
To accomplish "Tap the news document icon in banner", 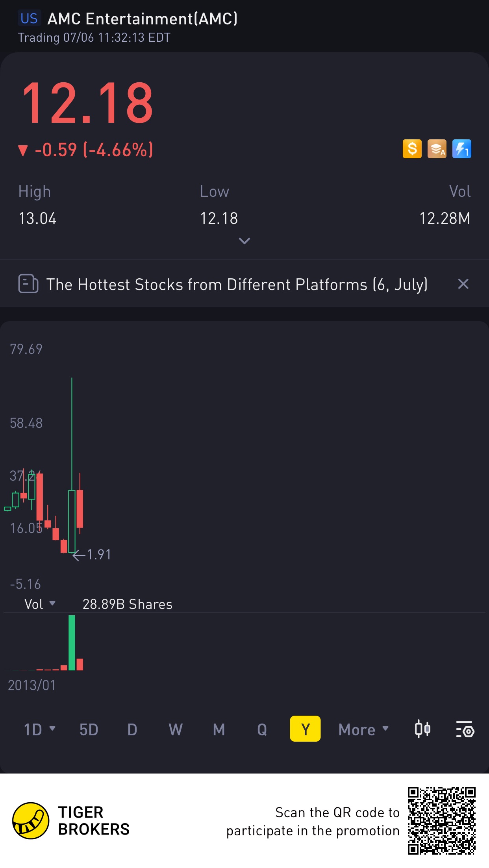I will (x=28, y=284).
